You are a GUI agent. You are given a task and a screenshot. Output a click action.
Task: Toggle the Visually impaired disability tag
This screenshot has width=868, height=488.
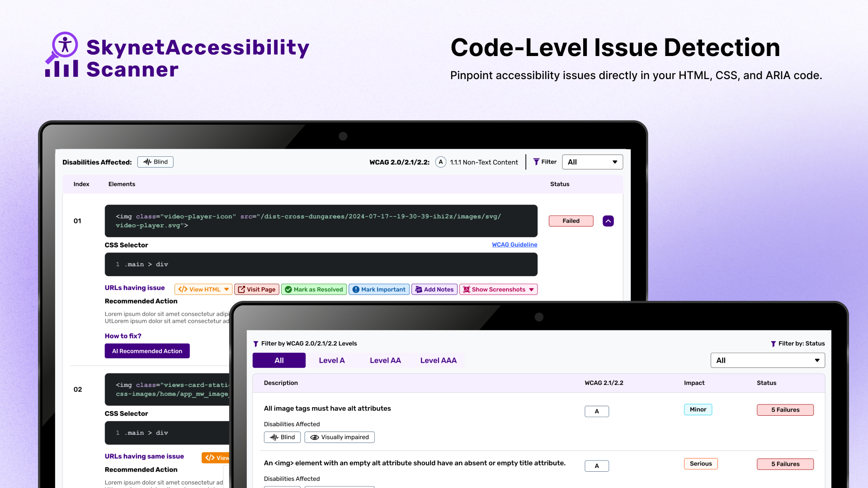click(x=340, y=437)
